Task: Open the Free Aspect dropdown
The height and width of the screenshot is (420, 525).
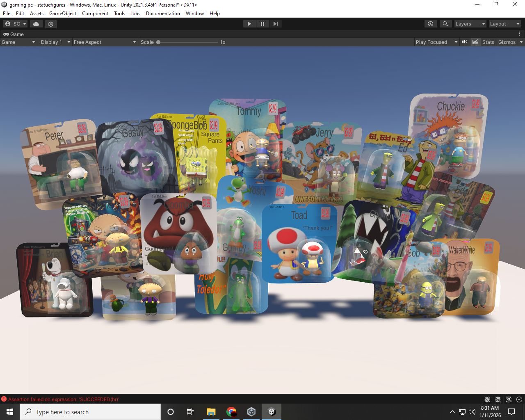Action: pyautogui.click(x=105, y=42)
